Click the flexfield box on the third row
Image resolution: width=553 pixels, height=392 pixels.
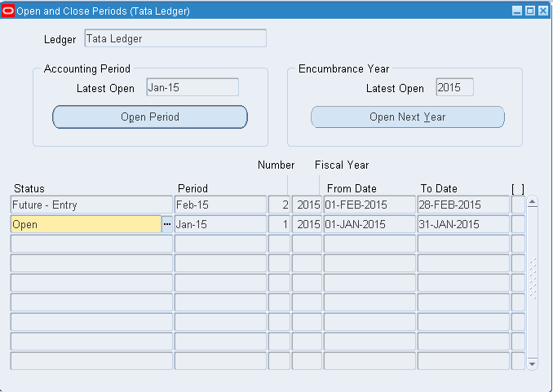coord(518,244)
